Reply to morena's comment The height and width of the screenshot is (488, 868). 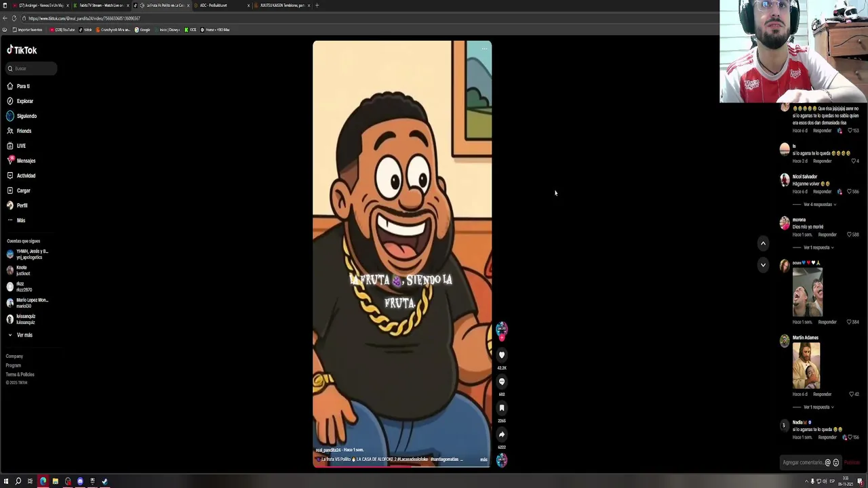coord(827,235)
